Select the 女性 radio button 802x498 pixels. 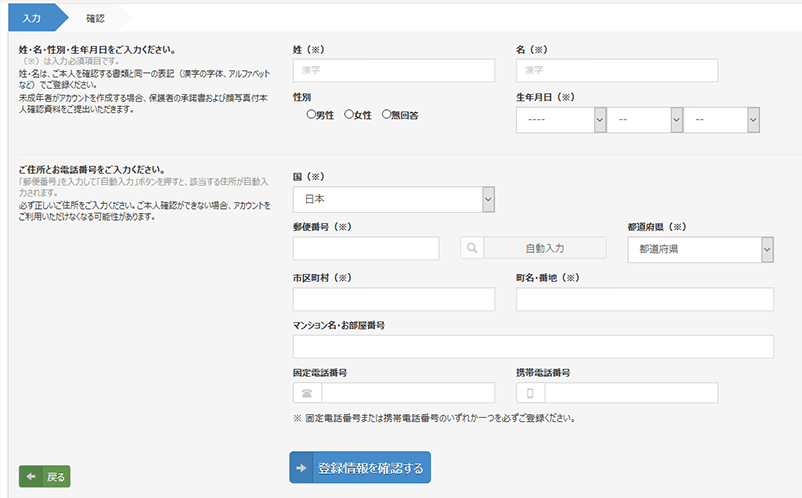point(349,115)
